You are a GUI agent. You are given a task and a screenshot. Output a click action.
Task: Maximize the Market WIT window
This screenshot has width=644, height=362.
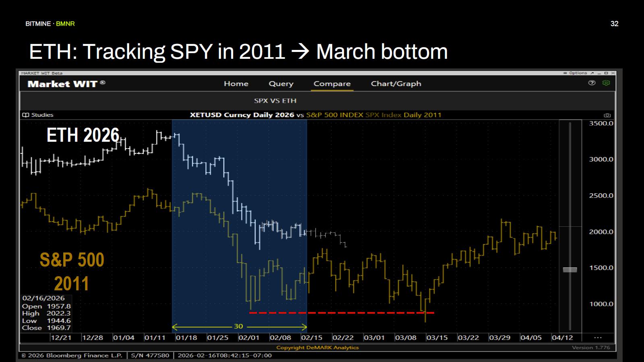[x=606, y=73]
